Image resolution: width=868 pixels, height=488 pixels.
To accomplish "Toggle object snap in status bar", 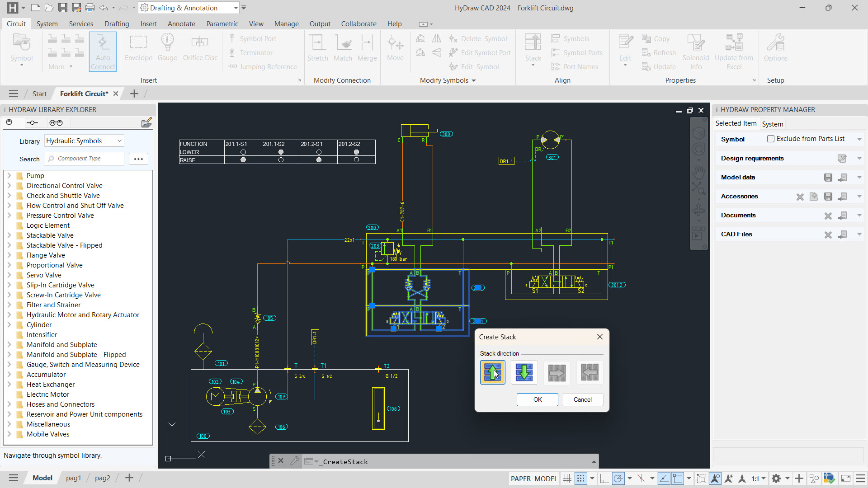I will click(677, 478).
